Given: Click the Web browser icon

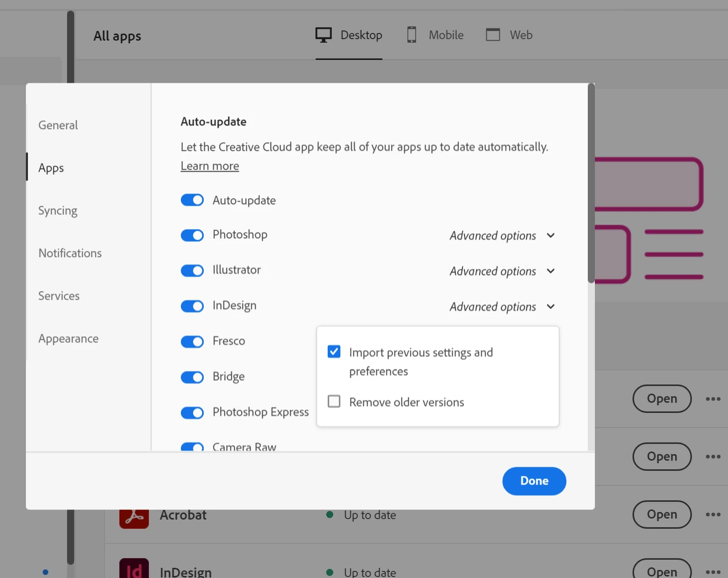Looking at the screenshot, I should [x=493, y=35].
